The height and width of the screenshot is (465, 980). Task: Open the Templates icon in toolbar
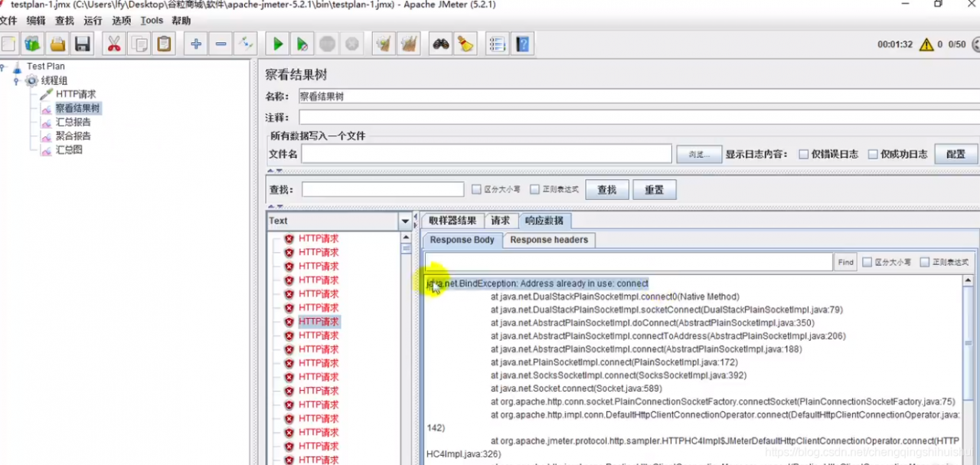coord(33,44)
